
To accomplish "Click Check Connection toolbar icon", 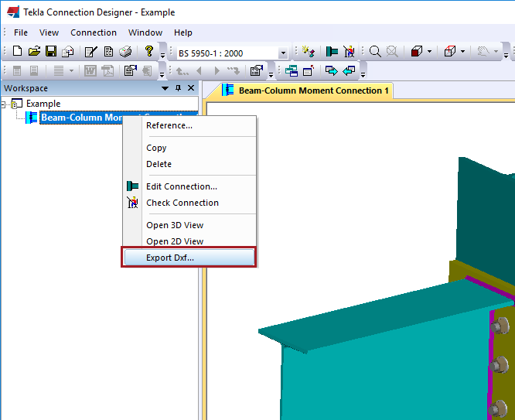I will tap(349, 51).
